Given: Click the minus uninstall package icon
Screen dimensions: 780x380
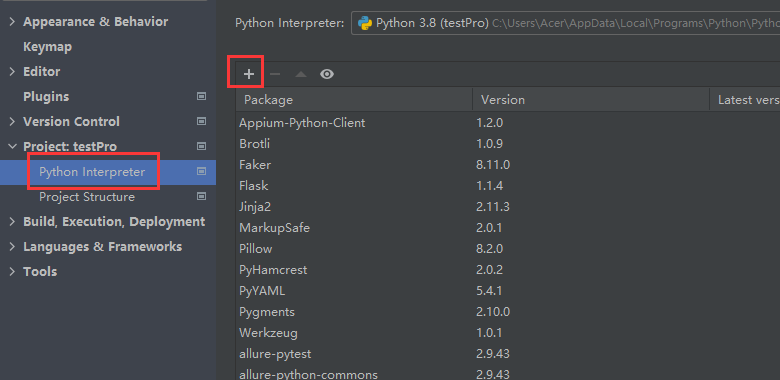Looking at the screenshot, I should (x=275, y=74).
